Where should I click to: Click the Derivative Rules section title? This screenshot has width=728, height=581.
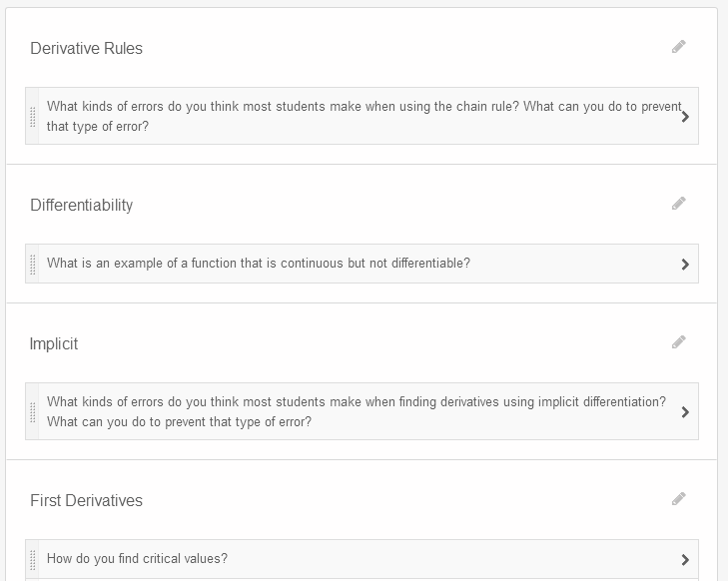point(86,48)
